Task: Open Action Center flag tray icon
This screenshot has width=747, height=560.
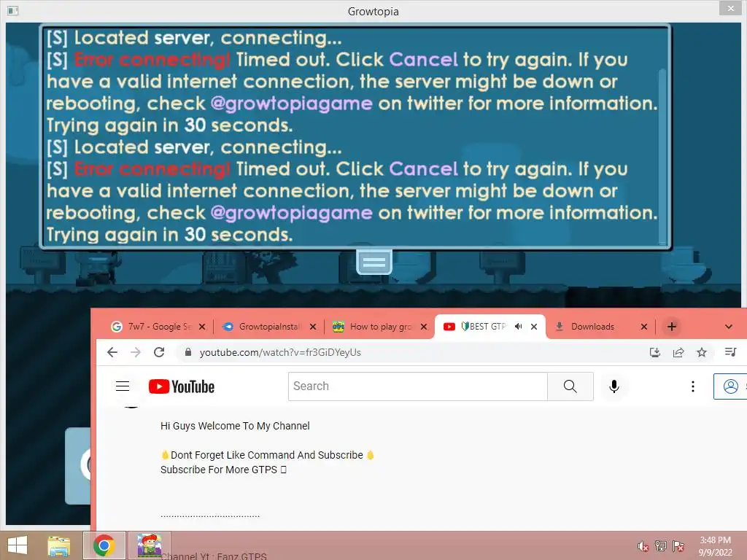Action: pos(678,546)
